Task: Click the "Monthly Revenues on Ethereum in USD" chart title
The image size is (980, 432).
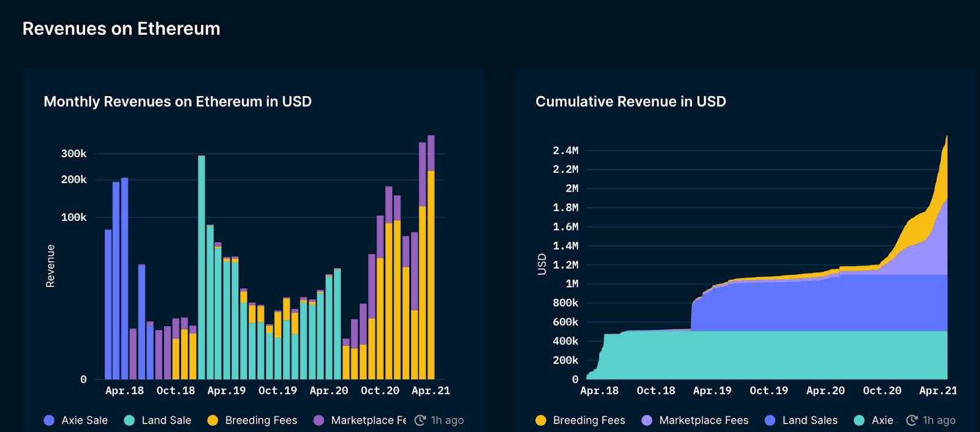Action: [178, 102]
